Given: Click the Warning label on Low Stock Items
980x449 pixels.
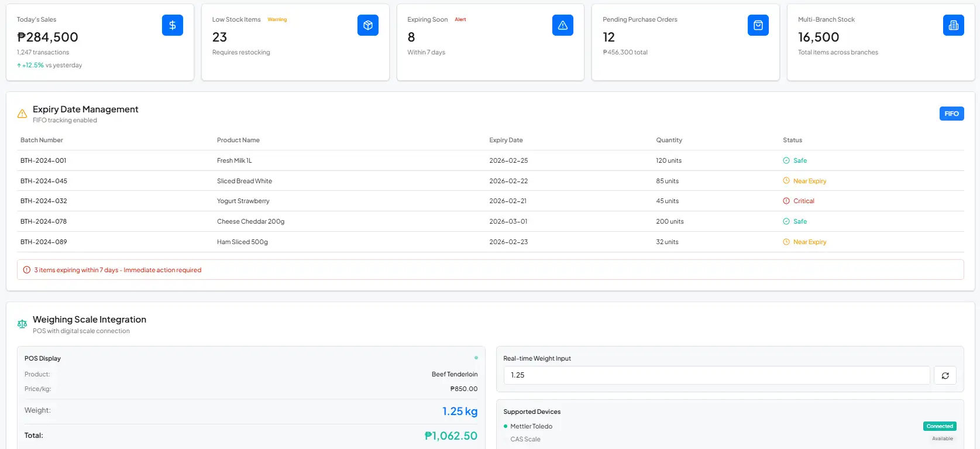Looking at the screenshot, I should [x=277, y=19].
